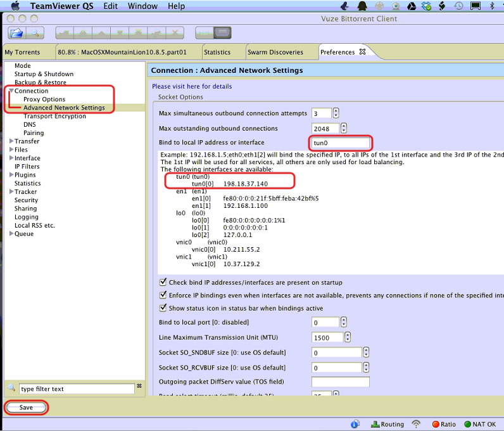Click stepper for Socket SO_RCVBUF size
This screenshot has height=431, width=504.
click(x=366, y=367)
